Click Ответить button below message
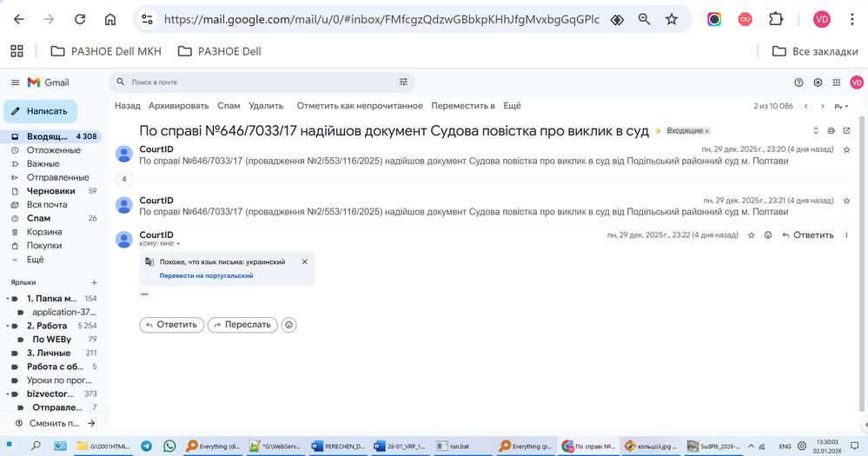 coord(172,325)
